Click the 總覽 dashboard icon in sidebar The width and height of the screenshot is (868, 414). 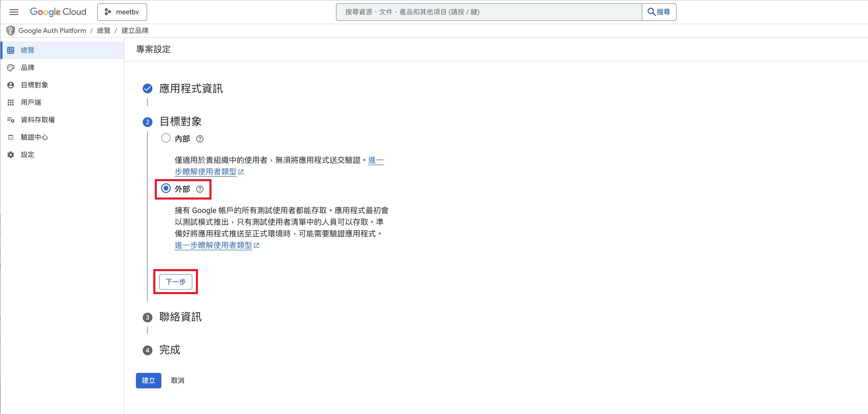click(11, 50)
